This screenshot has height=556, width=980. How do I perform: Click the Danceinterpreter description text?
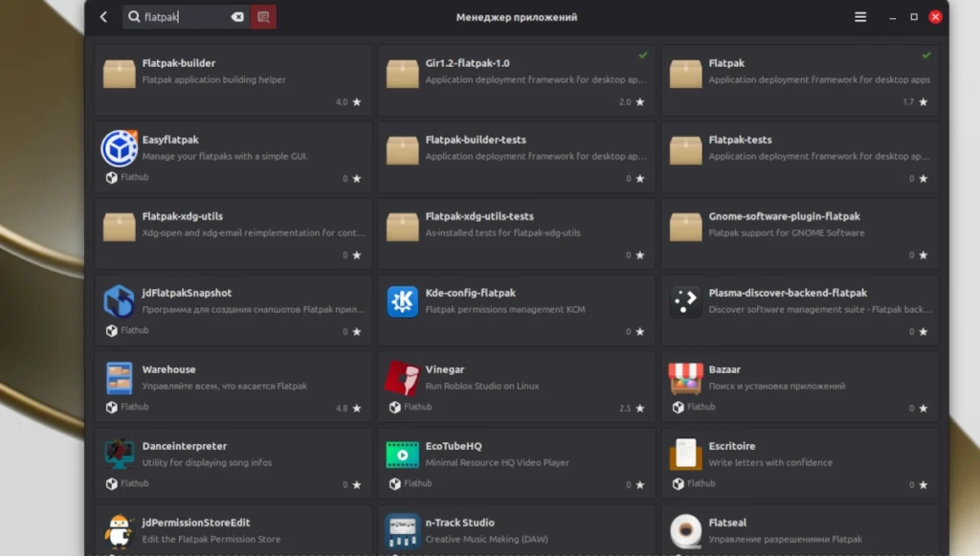(207, 463)
